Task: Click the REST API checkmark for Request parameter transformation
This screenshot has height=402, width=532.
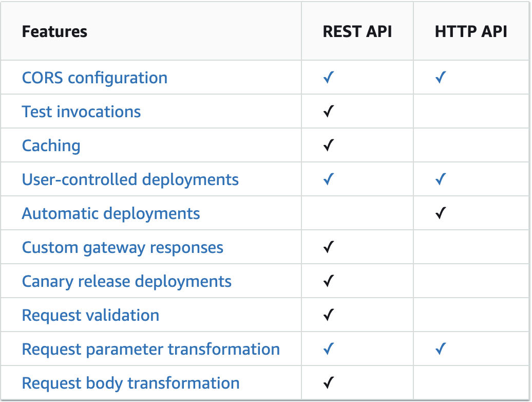Action: tap(329, 350)
